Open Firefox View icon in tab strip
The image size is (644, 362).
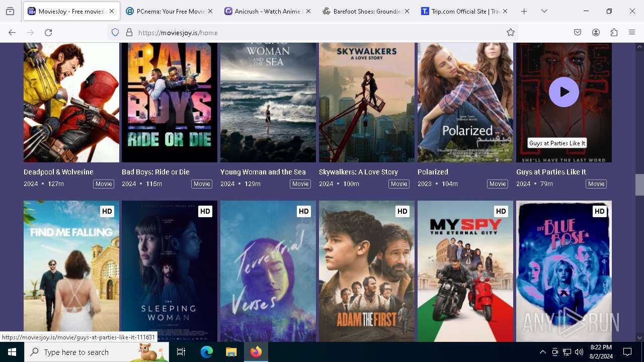10,11
